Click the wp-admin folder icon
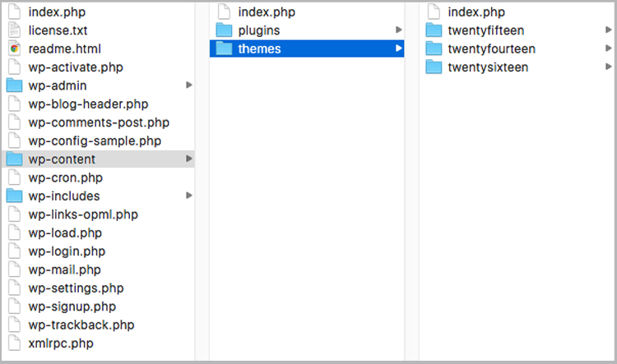The image size is (617, 364). point(15,85)
